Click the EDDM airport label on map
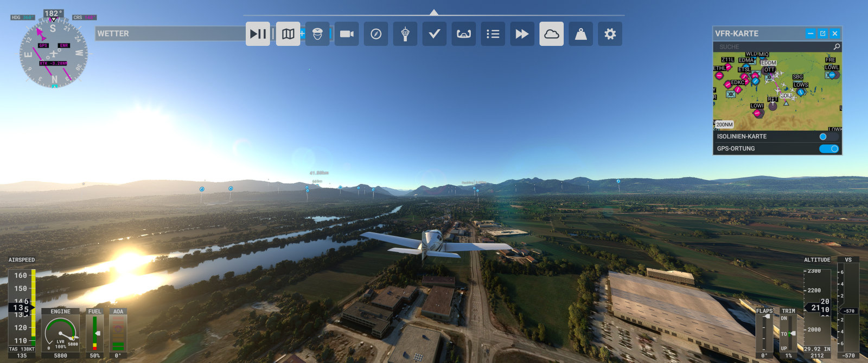The width and height of the screenshot is (868, 363). [768, 63]
